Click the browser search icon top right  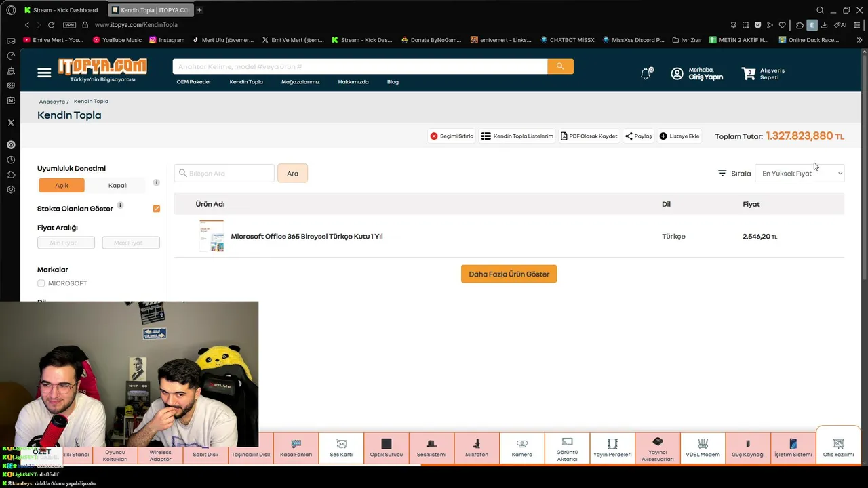[x=821, y=10]
